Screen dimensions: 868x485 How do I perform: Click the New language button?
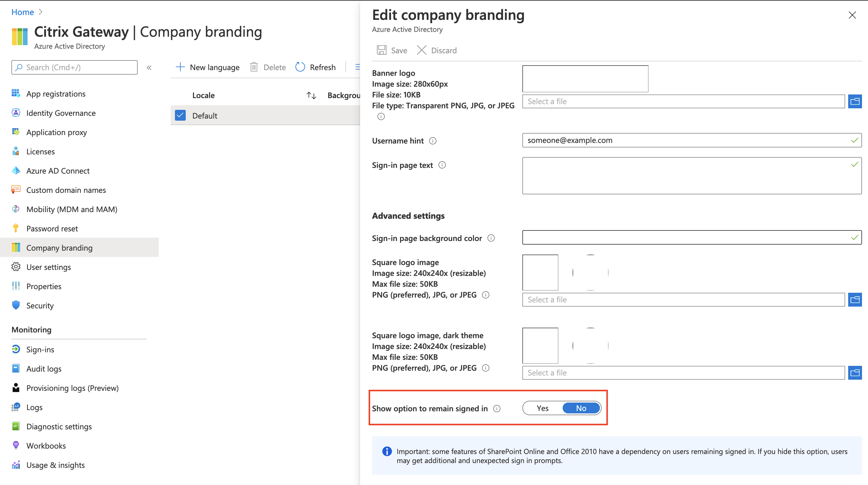coord(208,67)
